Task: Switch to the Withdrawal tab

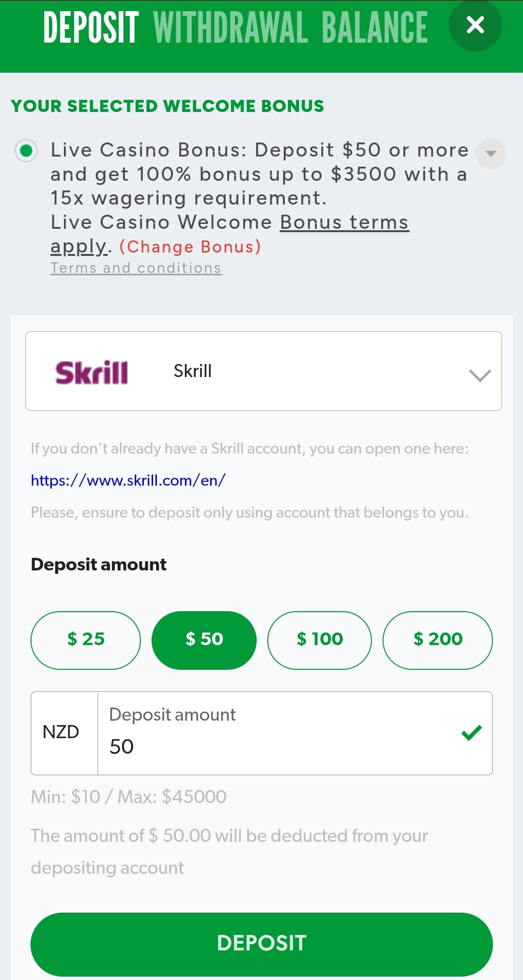Action: pyautogui.click(x=231, y=28)
